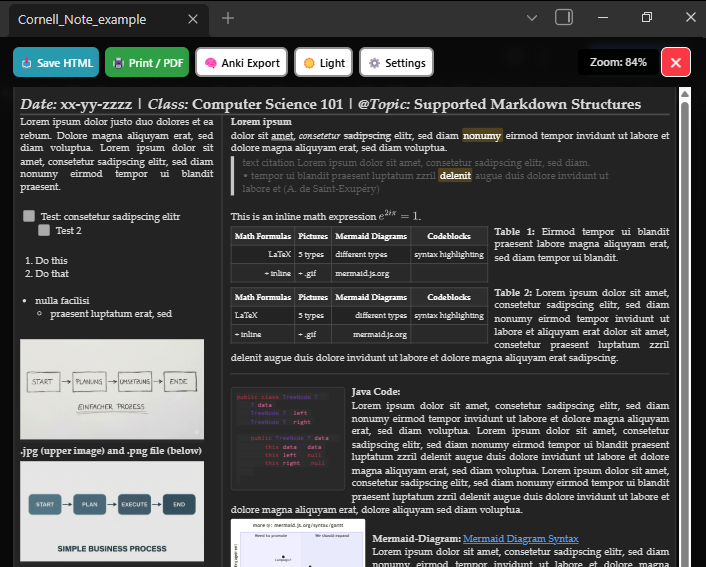Check 'Test: consetetur sadipscing elitr' checkbox

point(29,216)
